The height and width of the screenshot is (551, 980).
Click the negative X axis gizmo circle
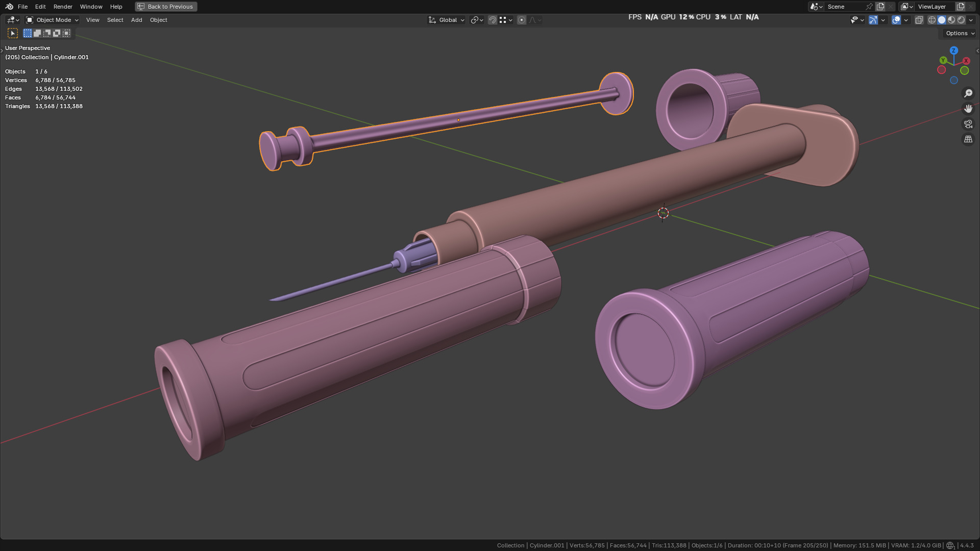click(941, 70)
